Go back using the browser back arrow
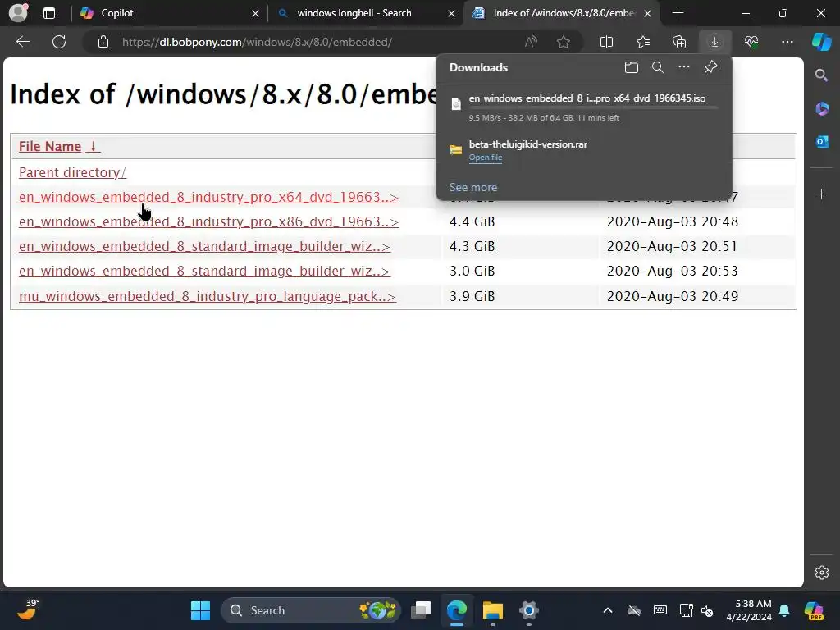Image resolution: width=840 pixels, height=630 pixels. pyautogui.click(x=22, y=42)
